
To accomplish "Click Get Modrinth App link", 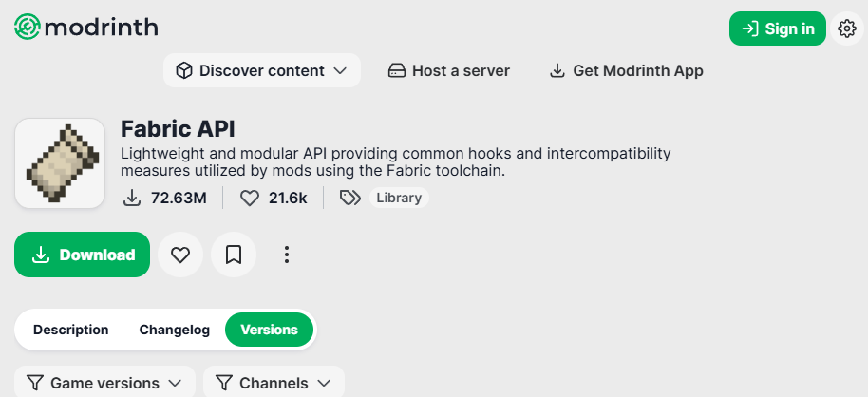I will pyautogui.click(x=626, y=71).
